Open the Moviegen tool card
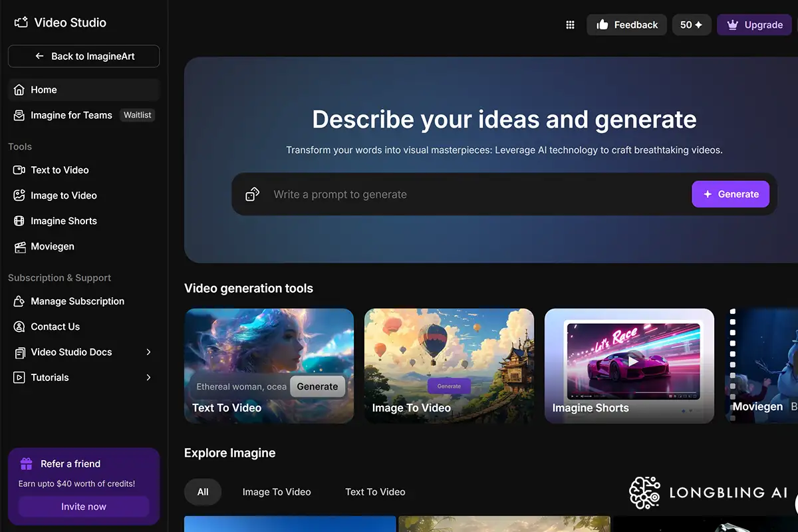Viewport: 798px width, 532px height. coord(761,366)
